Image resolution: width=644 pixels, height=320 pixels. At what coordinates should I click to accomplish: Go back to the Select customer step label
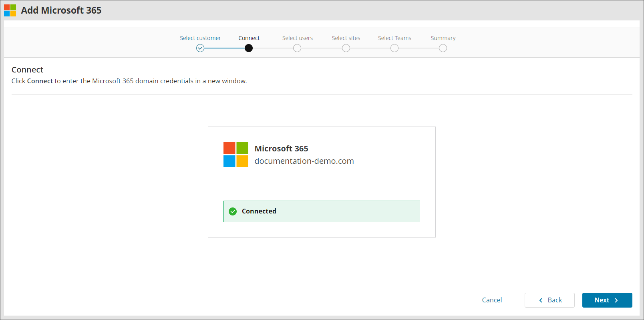[200, 38]
